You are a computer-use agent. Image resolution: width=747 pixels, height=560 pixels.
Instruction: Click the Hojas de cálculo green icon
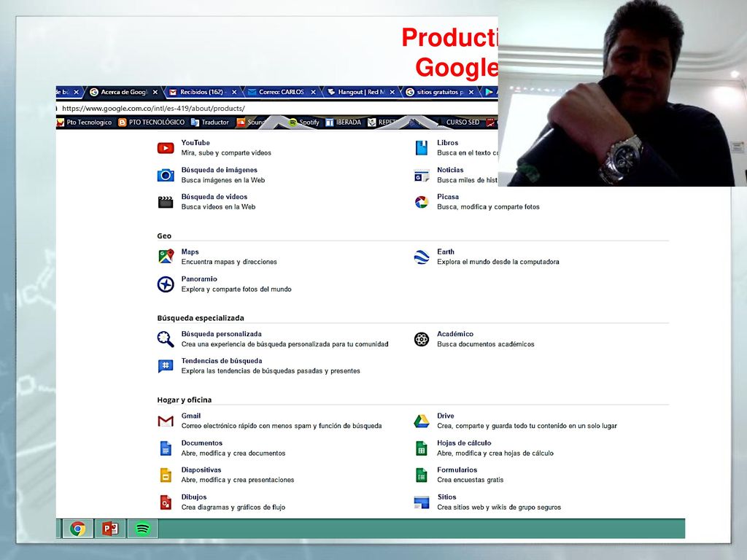pyautogui.click(x=421, y=448)
